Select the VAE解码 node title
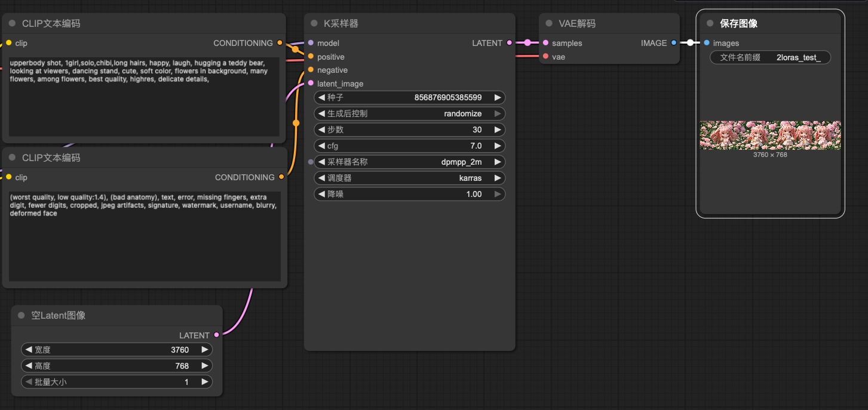The image size is (868, 410). click(577, 23)
